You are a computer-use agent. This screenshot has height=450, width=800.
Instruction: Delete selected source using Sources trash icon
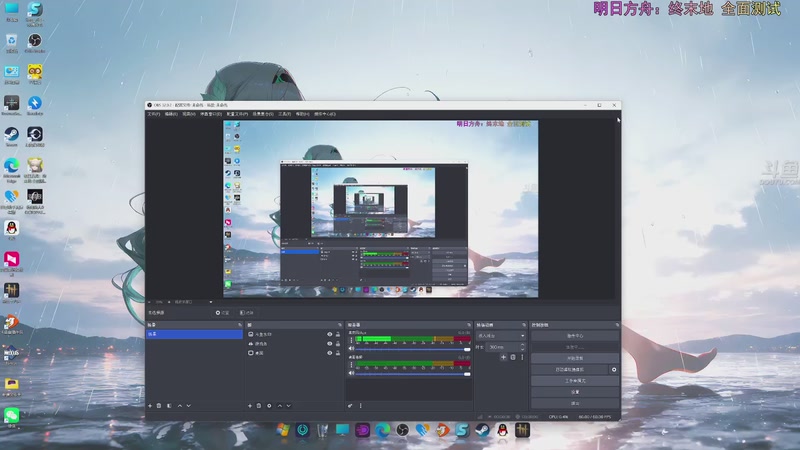[x=259, y=406]
